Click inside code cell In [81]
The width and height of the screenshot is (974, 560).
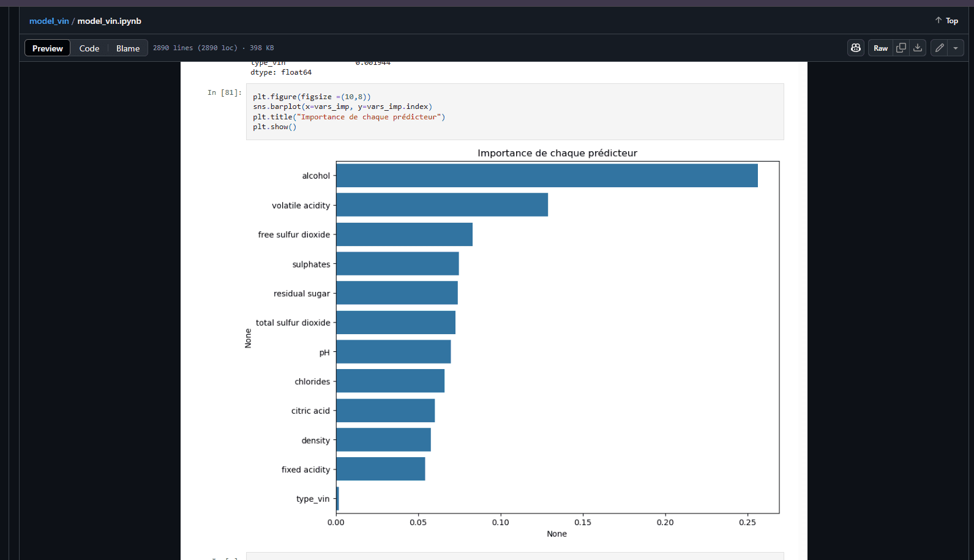(x=514, y=112)
